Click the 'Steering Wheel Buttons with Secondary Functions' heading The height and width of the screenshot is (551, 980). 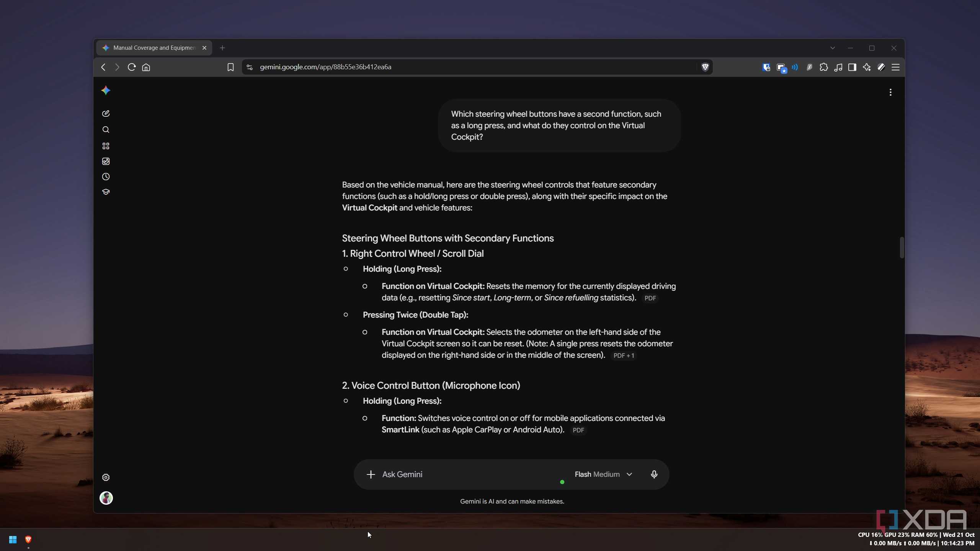[448, 238]
